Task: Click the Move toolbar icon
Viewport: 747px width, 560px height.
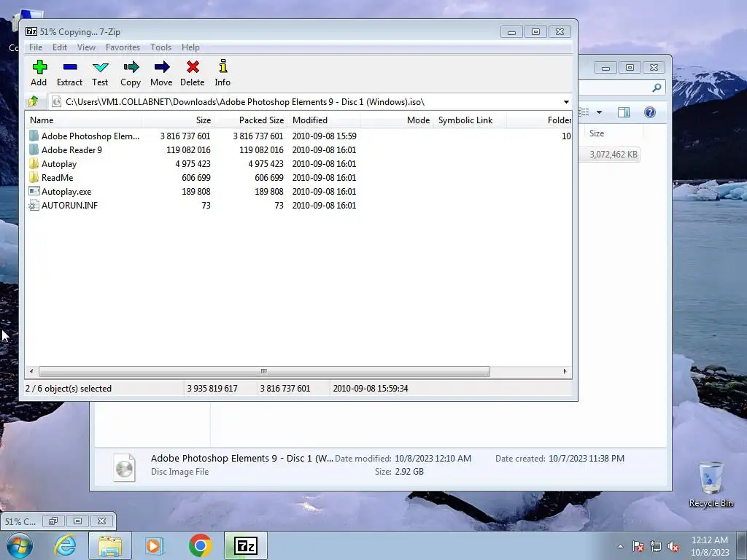Action: click(161, 73)
